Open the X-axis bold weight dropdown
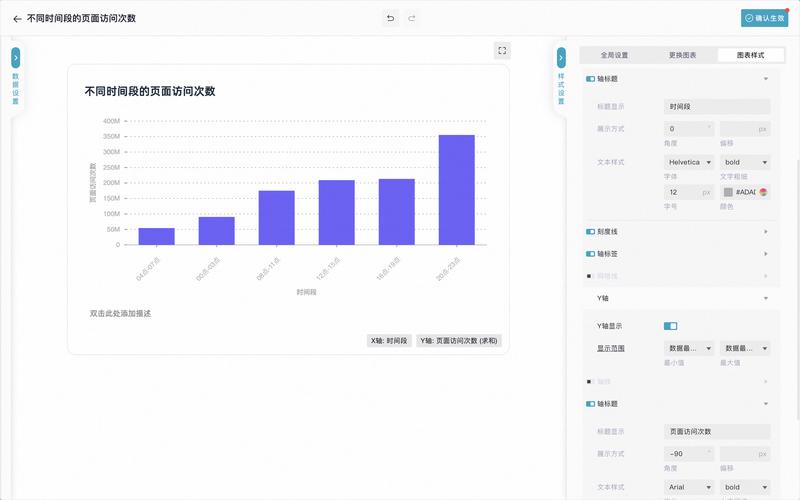The image size is (800, 500). pyautogui.click(x=745, y=162)
